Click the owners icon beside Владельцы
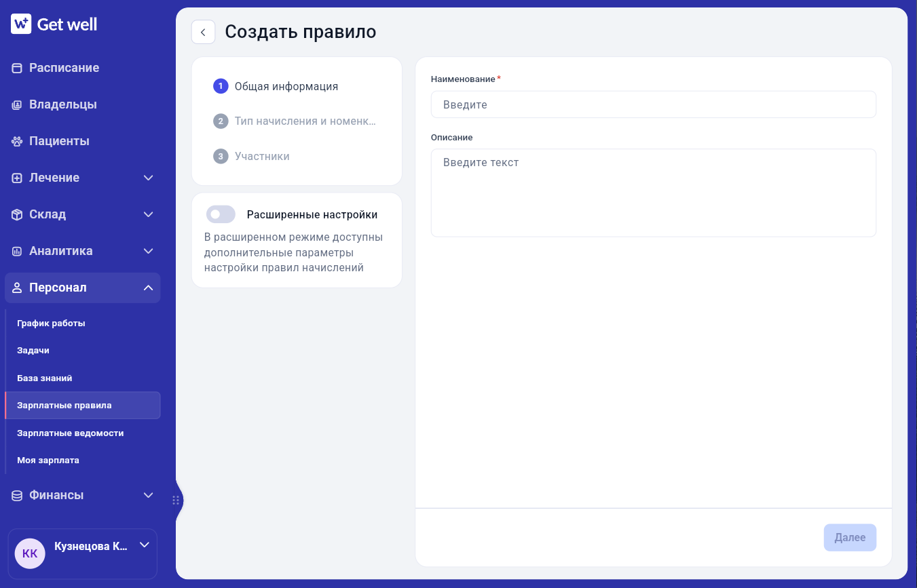This screenshot has width=917, height=588. (17, 104)
